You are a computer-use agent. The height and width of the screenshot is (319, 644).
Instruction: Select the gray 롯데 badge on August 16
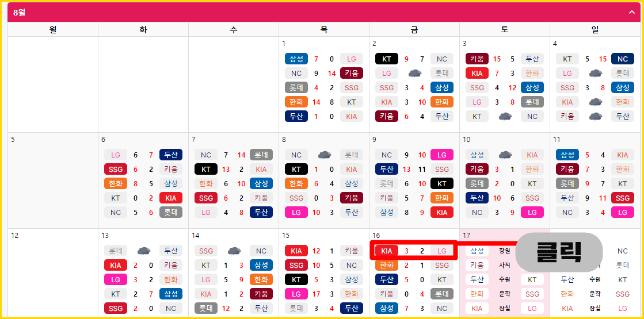[x=442, y=294]
